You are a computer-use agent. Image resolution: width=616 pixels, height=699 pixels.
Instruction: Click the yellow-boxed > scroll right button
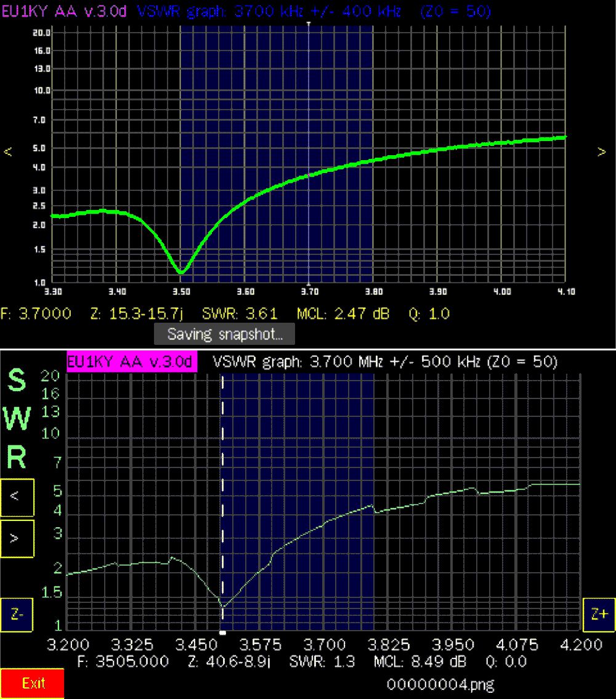[x=15, y=538]
